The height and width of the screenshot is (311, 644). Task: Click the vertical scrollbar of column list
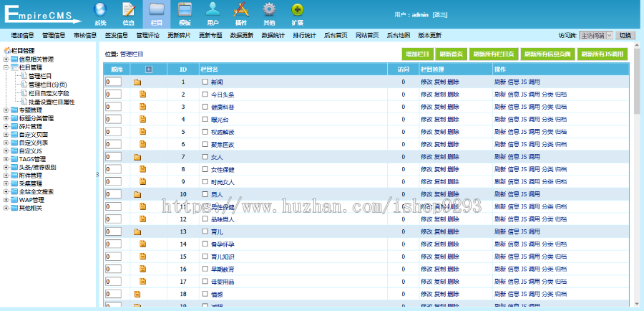[x=637, y=179]
